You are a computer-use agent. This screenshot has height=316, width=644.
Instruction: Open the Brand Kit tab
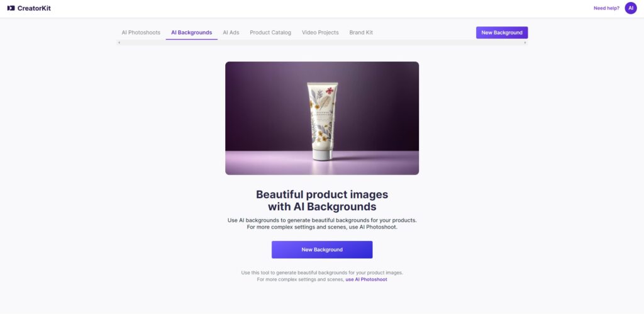tap(361, 33)
